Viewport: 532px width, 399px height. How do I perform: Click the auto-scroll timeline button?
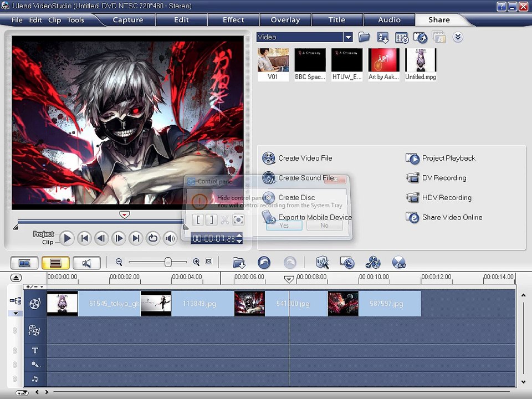pos(22,393)
